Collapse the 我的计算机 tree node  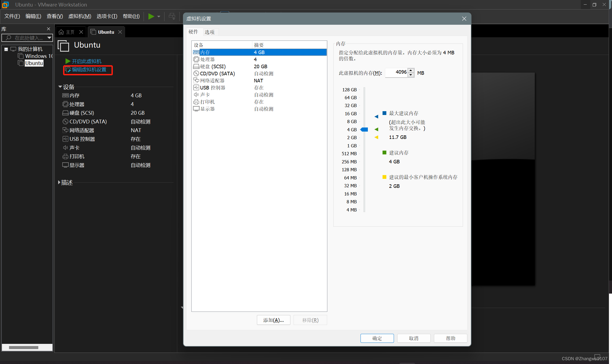click(x=6, y=49)
